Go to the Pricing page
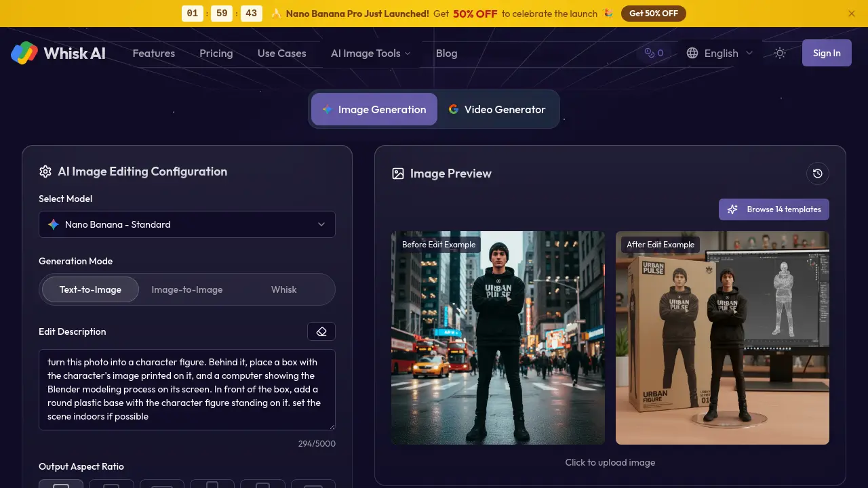This screenshot has width=868, height=488. [216, 53]
